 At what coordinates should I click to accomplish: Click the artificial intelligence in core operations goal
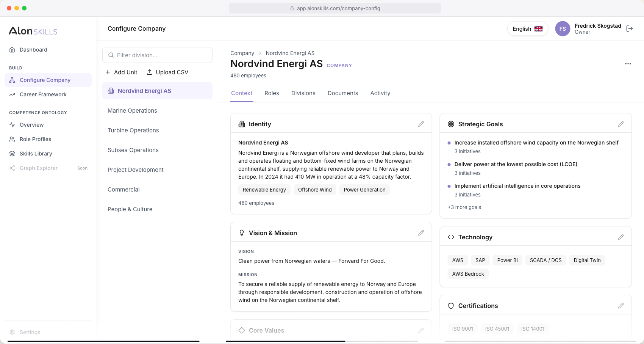point(517,186)
